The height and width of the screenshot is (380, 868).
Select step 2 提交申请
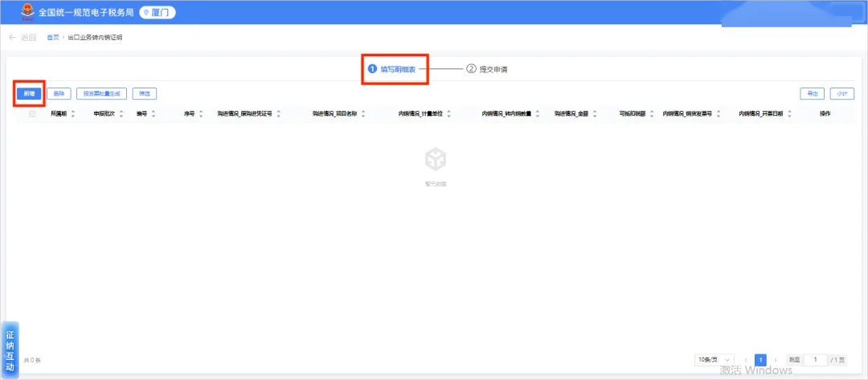coord(487,69)
